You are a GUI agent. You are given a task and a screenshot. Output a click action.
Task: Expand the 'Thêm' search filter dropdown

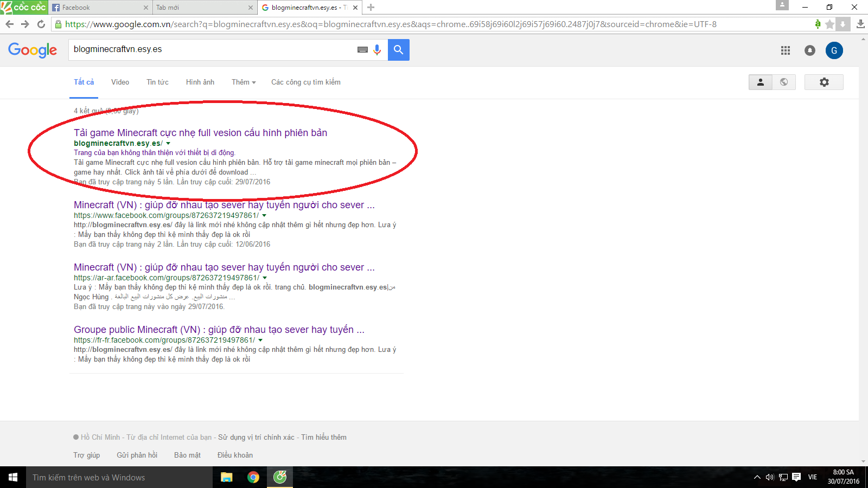coord(244,82)
